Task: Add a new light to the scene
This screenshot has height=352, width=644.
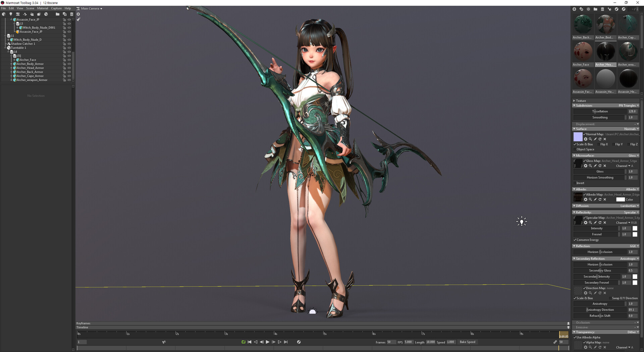Action: tap(11, 14)
